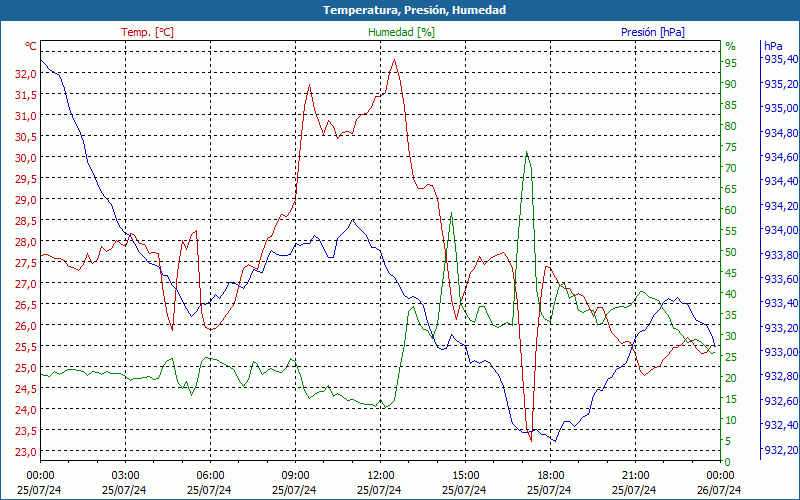Select the blue "Presión [hPa]" legend label
Image resolution: width=800 pixels, height=500 pixels.
coord(653,32)
